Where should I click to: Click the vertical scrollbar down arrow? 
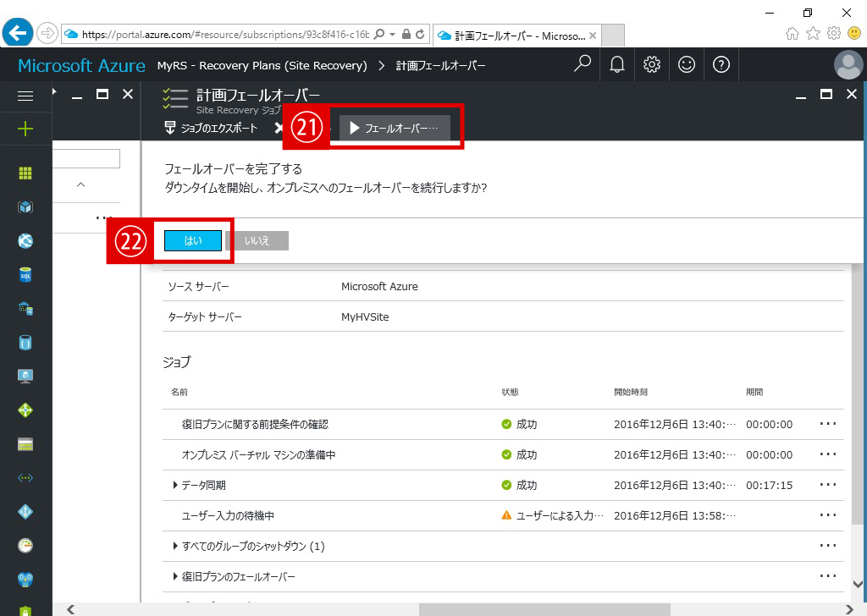[858, 584]
